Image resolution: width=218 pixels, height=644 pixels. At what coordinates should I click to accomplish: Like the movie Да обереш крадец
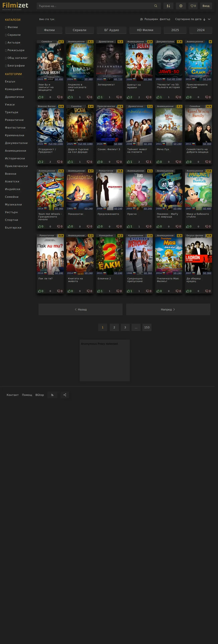tap(188, 291)
